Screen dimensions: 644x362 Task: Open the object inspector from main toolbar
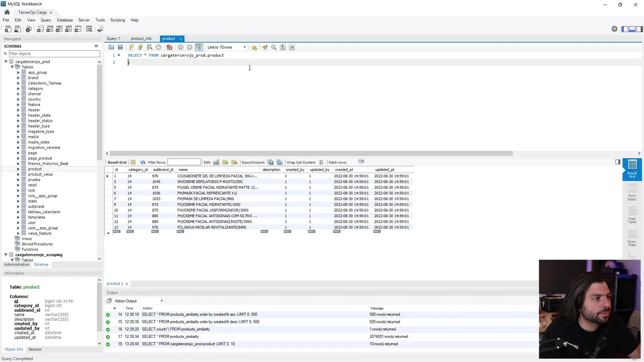[29, 29]
